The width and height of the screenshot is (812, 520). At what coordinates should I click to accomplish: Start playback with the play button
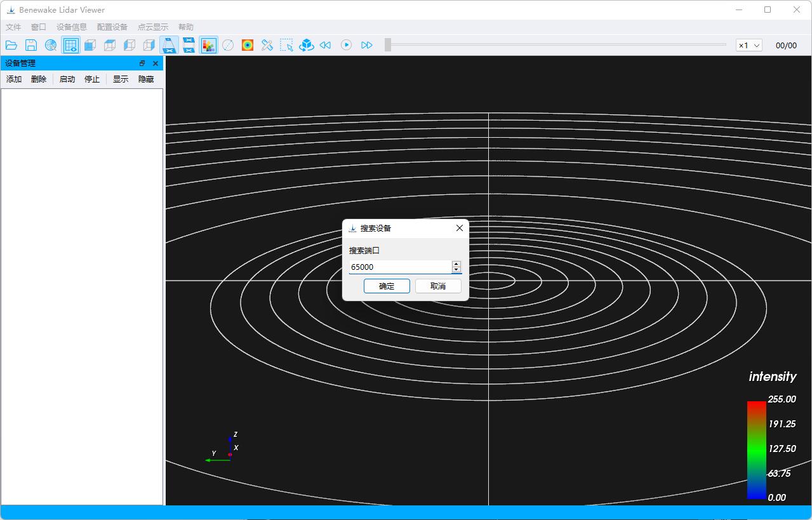pos(346,45)
